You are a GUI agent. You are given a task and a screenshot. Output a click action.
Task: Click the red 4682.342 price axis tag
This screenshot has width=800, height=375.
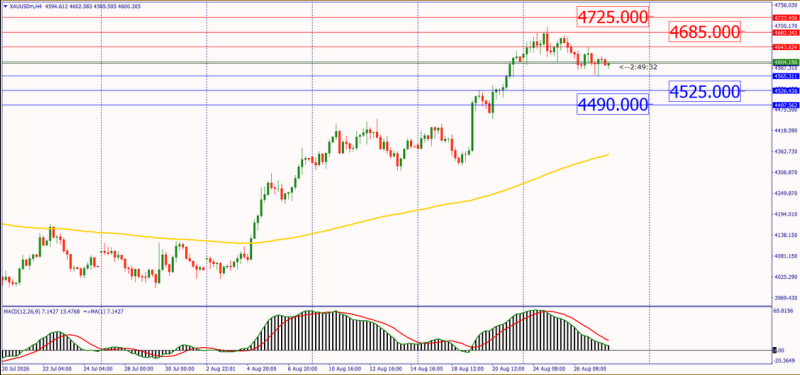pyautogui.click(x=785, y=32)
